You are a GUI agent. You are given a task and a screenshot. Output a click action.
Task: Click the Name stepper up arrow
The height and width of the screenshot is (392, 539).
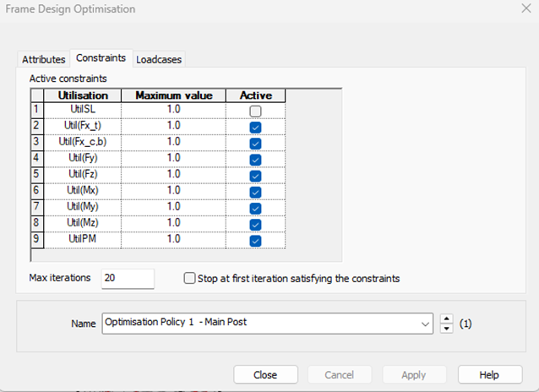click(x=447, y=318)
